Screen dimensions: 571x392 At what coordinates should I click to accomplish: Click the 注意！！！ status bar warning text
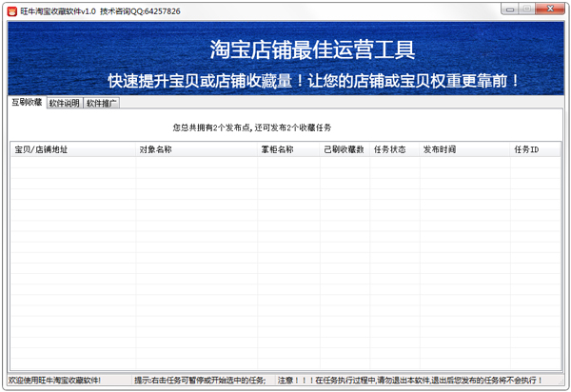pos(409,381)
